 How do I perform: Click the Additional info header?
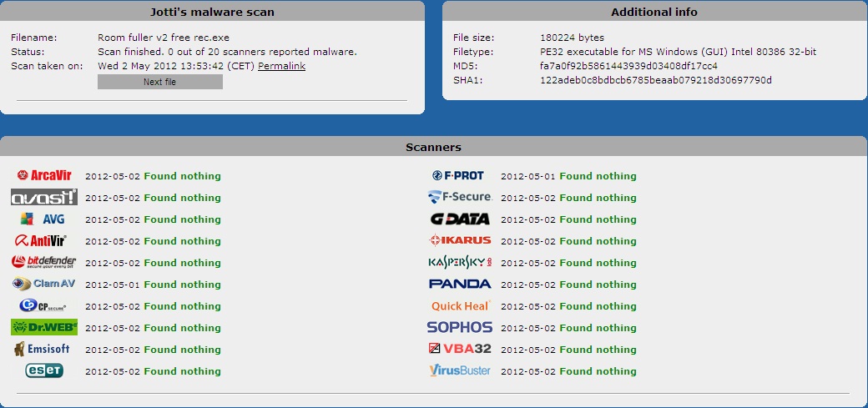pyautogui.click(x=654, y=12)
